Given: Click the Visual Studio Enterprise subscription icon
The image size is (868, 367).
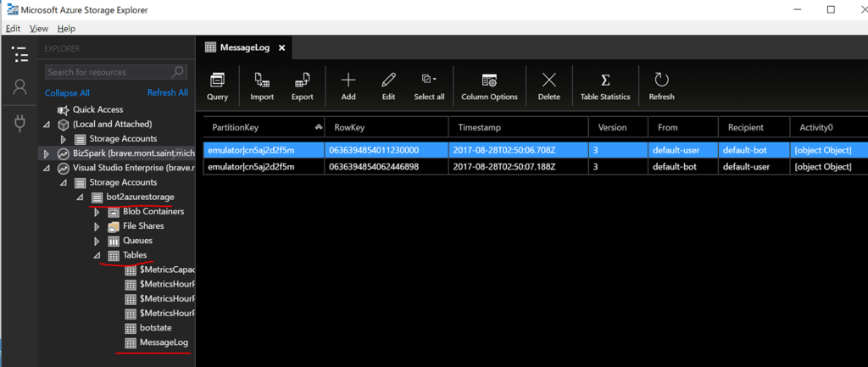Looking at the screenshot, I should 63,169.
